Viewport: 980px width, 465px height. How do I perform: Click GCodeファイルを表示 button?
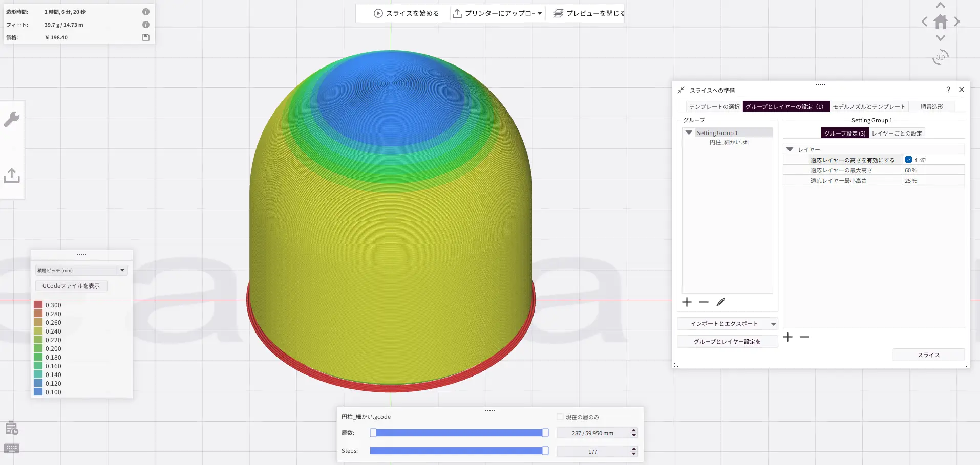71,286
